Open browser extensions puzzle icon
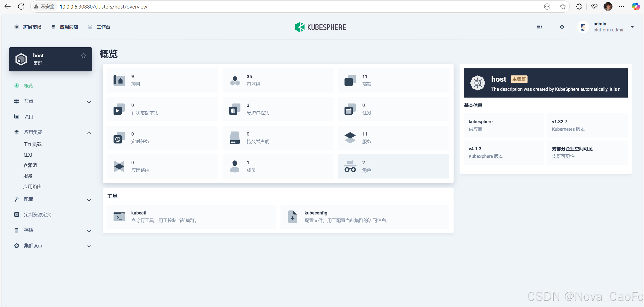This screenshot has width=644, height=307. click(x=579, y=7)
